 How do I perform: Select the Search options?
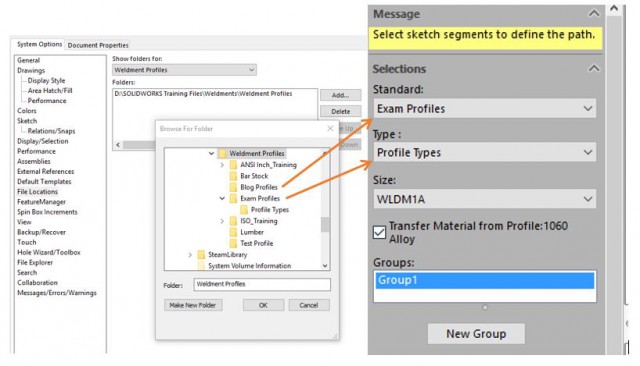click(27, 273)
